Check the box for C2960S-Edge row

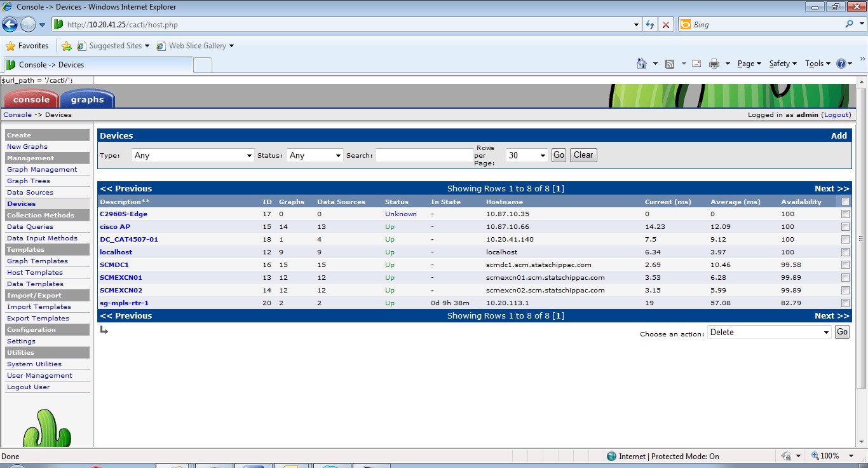(x=845, y=214)
